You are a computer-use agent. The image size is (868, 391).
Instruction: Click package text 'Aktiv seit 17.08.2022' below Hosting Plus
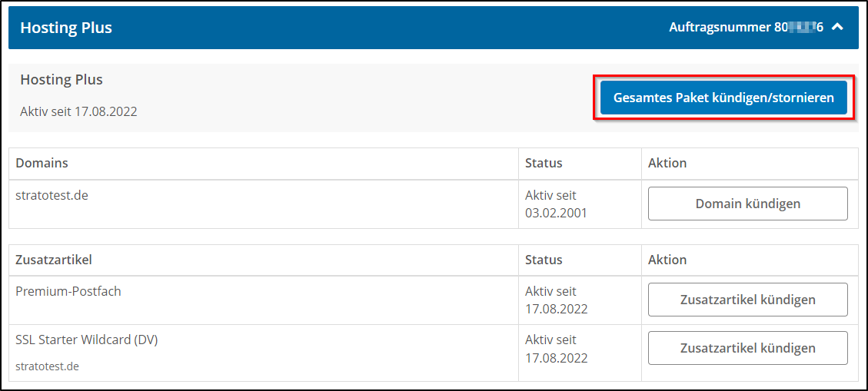(x=78, y=111)
